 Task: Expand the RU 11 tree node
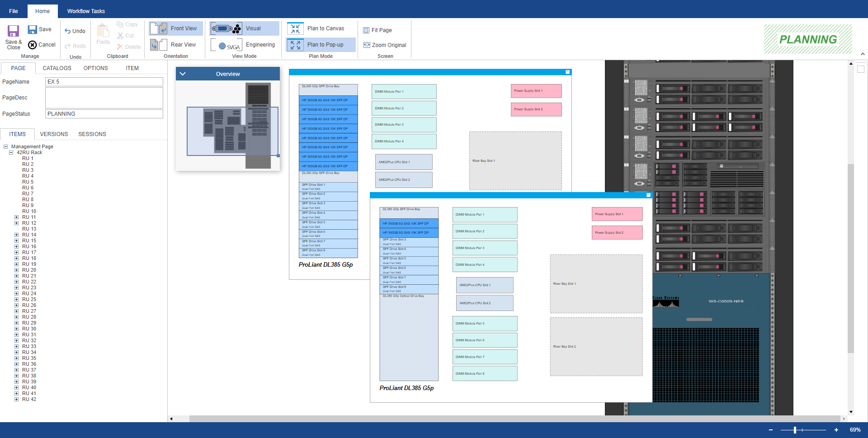coord(17,217)
